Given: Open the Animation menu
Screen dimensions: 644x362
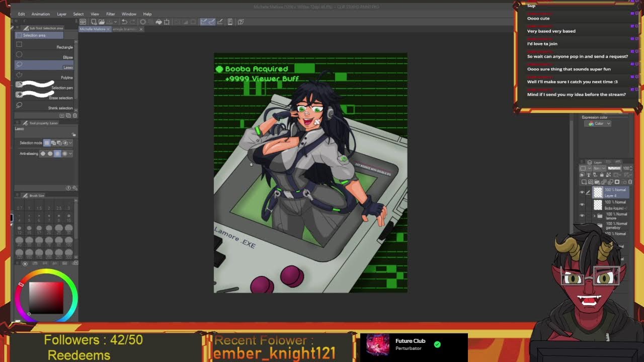Looking at the screenshot, I should pos(40,14).
